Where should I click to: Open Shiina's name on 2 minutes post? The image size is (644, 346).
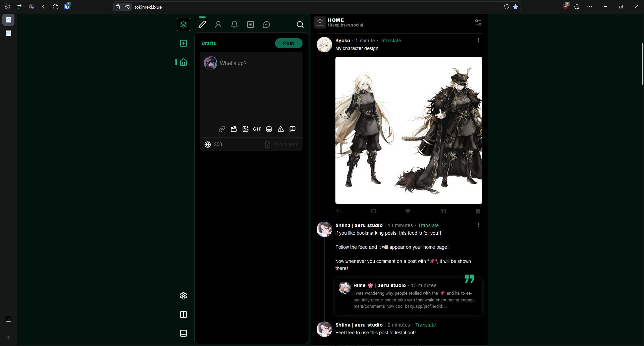click(359, 325)
